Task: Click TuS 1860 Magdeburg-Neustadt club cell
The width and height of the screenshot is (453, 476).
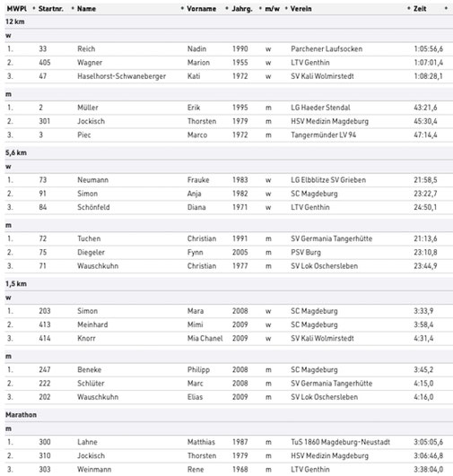Action: [341, 442]
